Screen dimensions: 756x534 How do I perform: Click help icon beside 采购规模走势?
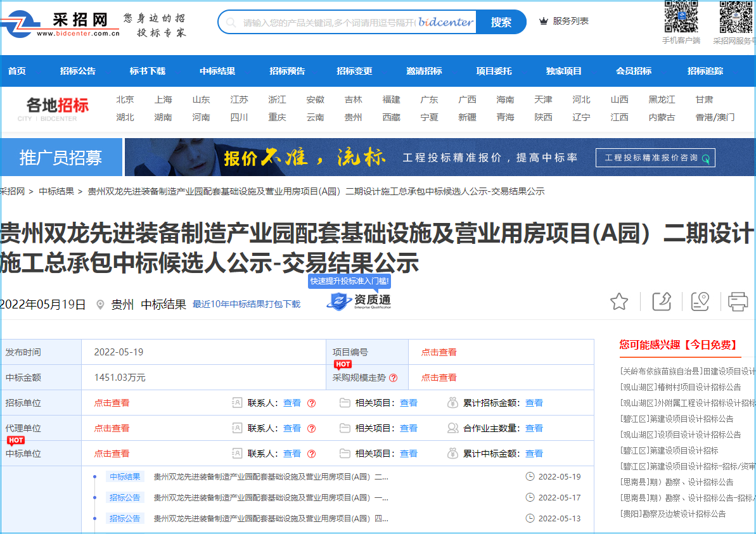[393, 378]
